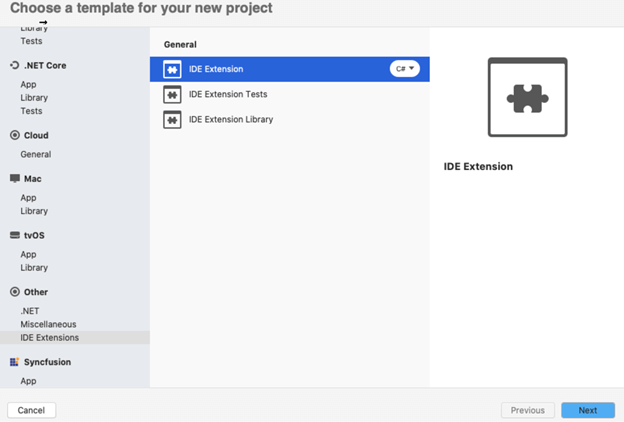Select IDE Extensions in the sidebar
Image resolution: width=624 pixels, height=422 pixels.
click(50, 338)
